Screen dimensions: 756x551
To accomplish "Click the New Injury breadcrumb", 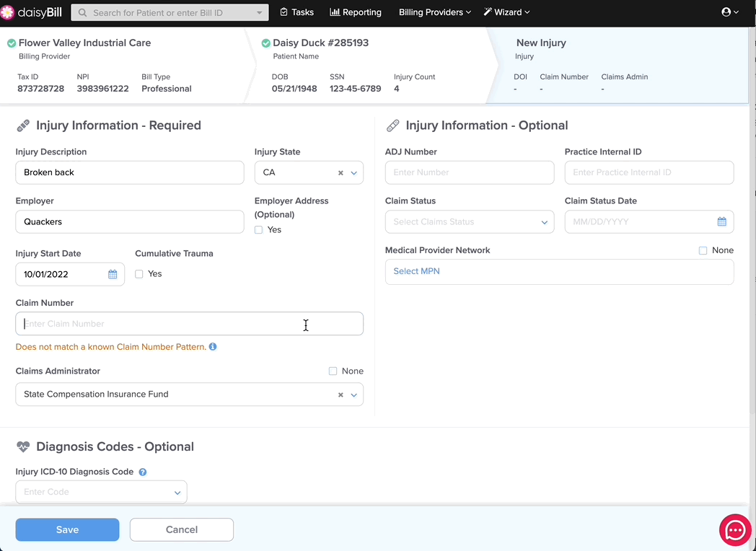I will coord(541,43).
